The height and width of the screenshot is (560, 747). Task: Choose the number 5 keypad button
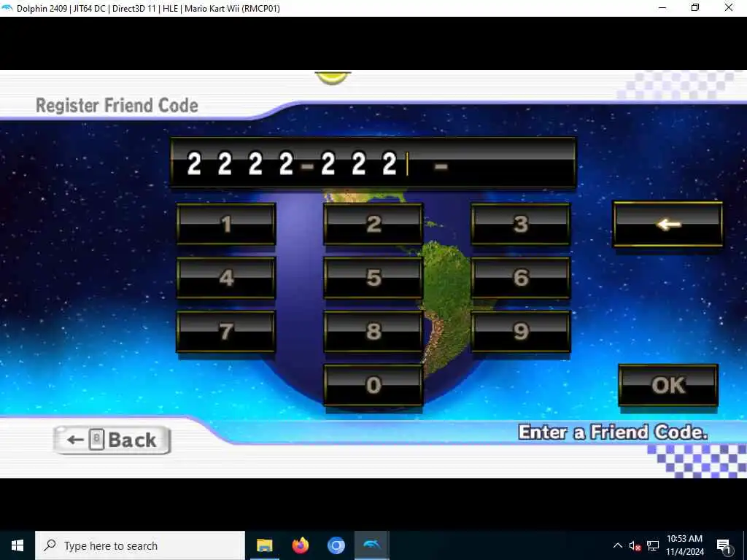(373, 278)
